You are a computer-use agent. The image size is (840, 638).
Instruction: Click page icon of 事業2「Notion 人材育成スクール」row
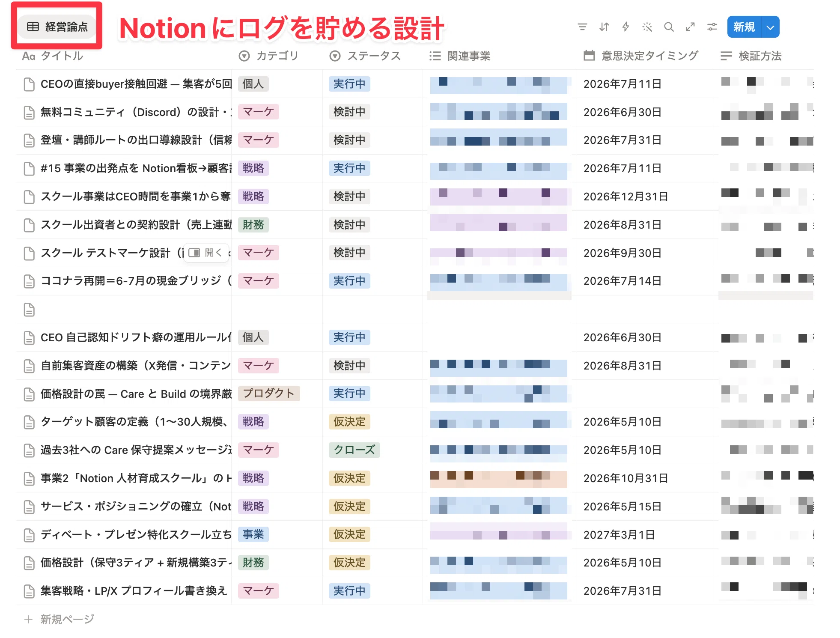(29, 479)
